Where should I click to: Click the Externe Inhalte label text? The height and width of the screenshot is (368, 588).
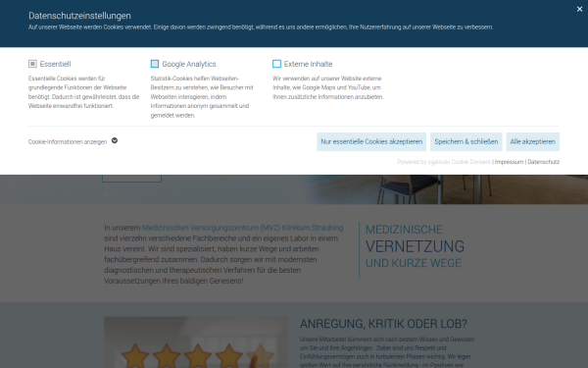[x=309, y=64]
